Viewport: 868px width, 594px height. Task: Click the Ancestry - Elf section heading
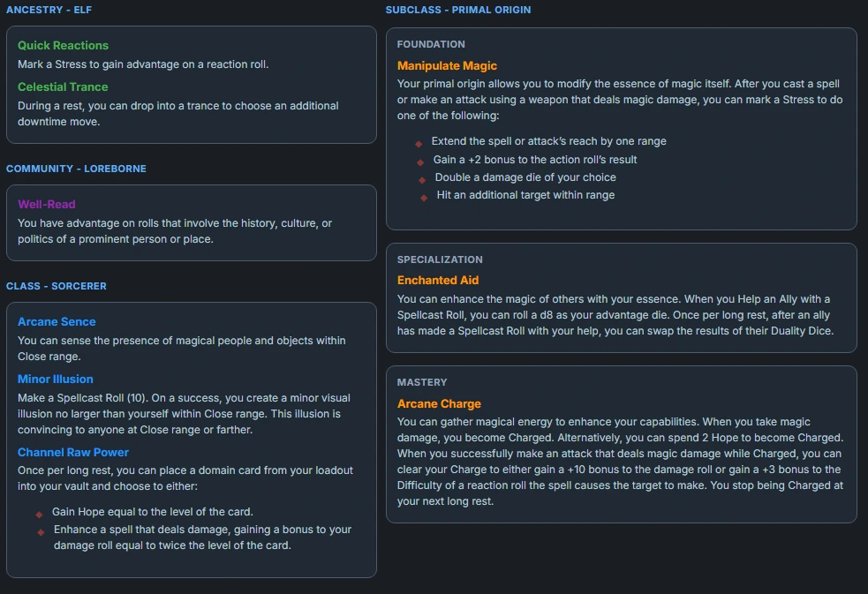(x=49, y=10)
